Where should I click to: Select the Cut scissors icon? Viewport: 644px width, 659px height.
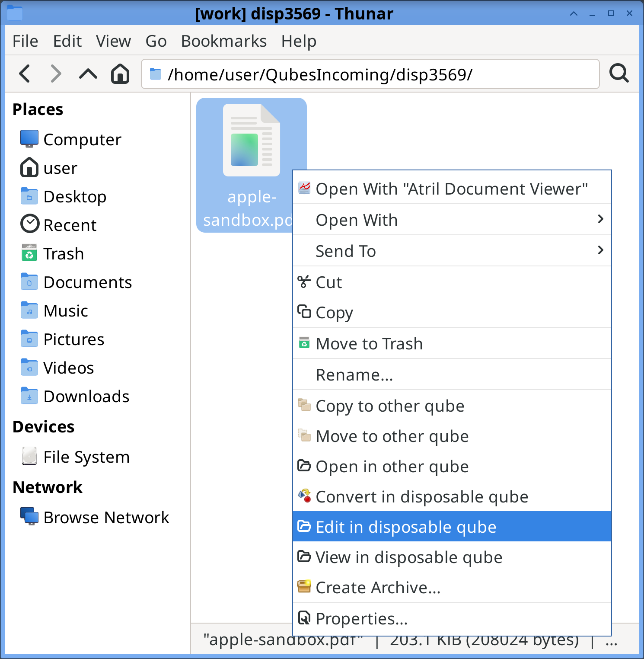[305, 282]
